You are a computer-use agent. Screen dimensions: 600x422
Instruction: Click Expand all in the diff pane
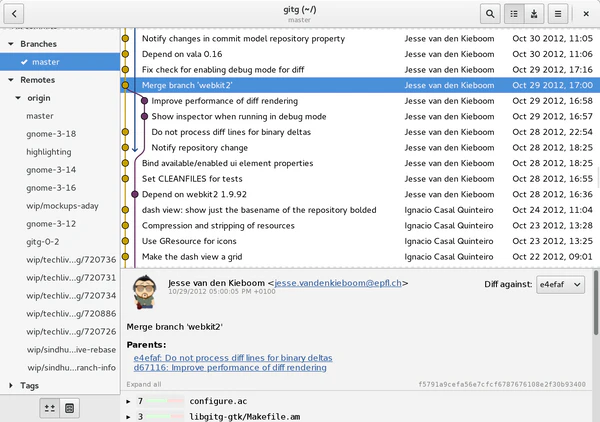[x=143, y=384]
